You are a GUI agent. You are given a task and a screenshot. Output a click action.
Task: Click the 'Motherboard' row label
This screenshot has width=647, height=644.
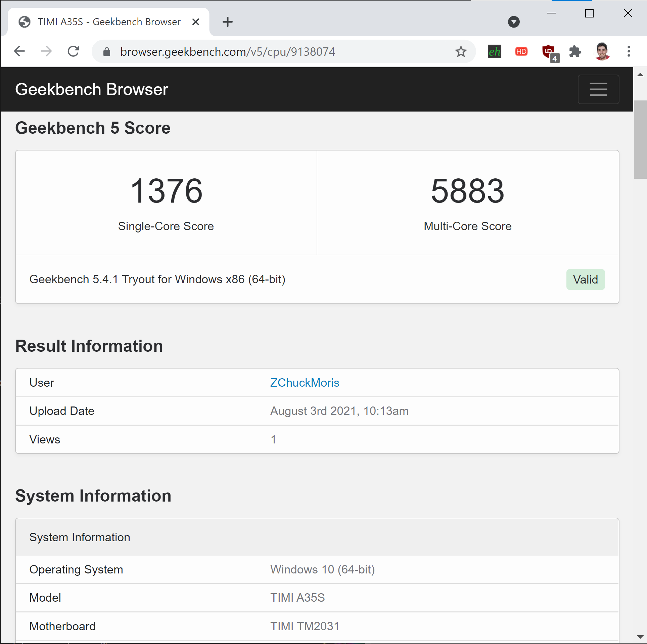tap(62, 626)
